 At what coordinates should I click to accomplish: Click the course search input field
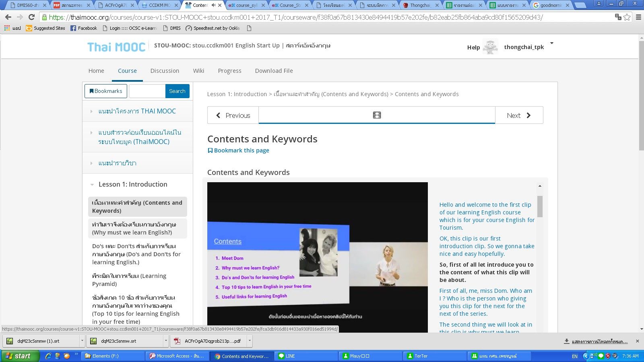(x=147, y=91)
